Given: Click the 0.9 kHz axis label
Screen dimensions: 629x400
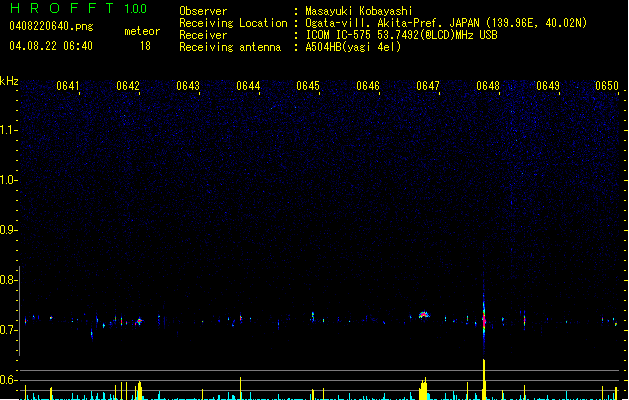Looking at the screenshot, I should (x=8, y=230).
